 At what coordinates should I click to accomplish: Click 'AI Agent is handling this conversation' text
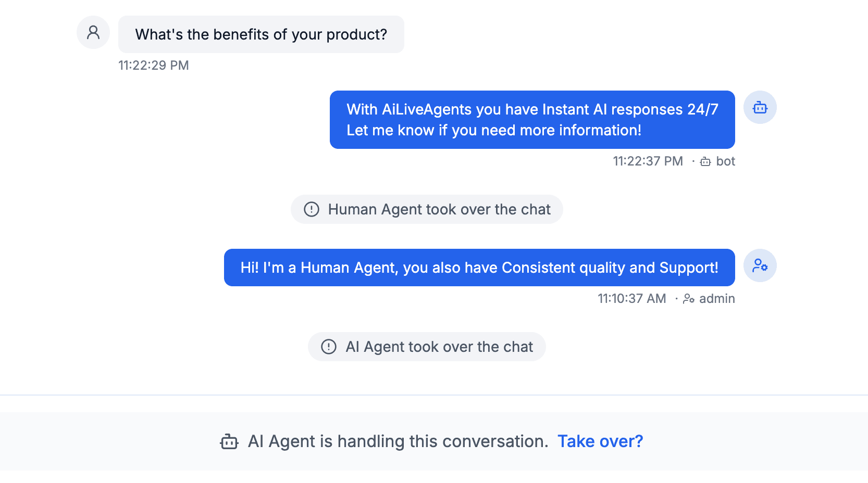398,441
